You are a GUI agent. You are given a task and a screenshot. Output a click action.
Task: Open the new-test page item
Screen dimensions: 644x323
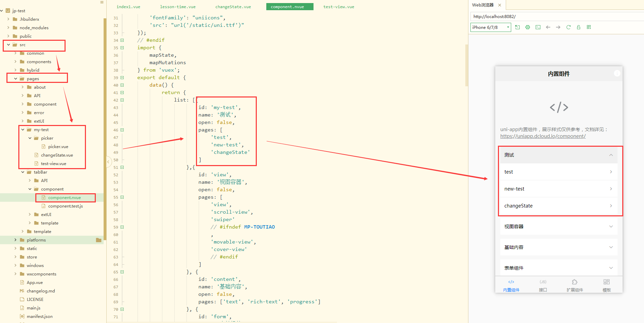pos(559,189)
